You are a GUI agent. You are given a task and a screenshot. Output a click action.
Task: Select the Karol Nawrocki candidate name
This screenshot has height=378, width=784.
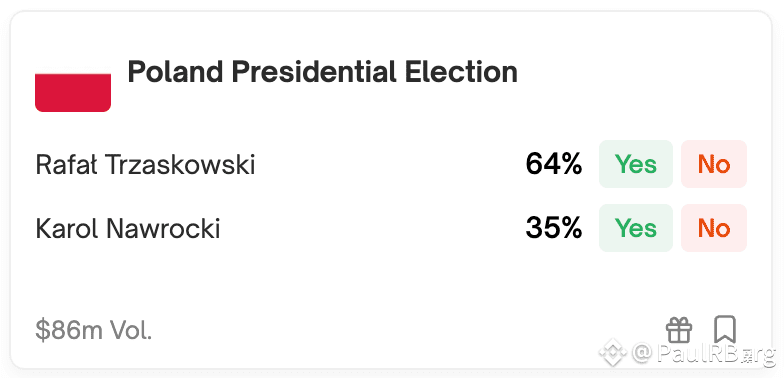tap(128, 228)
